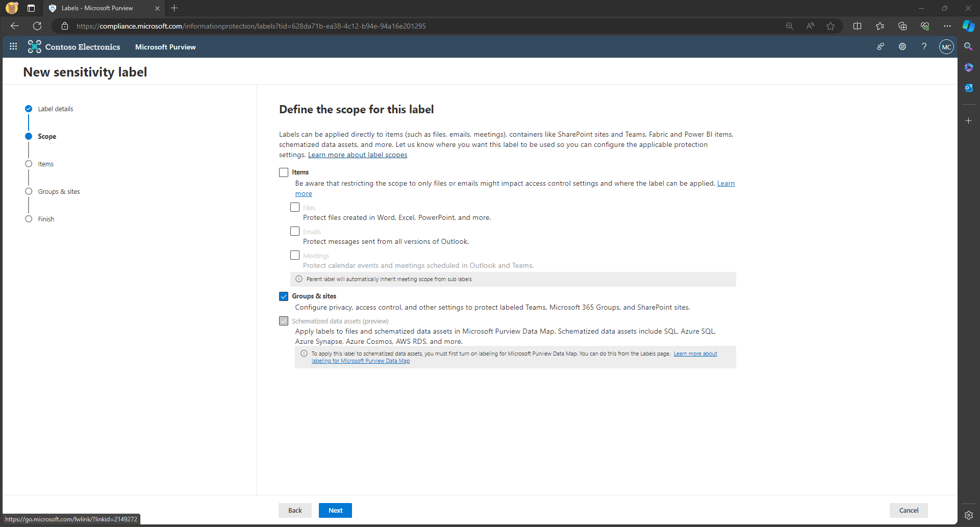The image size is (980, 527).
Task: Open the MC account profile avatar
Action: (946, 47)
